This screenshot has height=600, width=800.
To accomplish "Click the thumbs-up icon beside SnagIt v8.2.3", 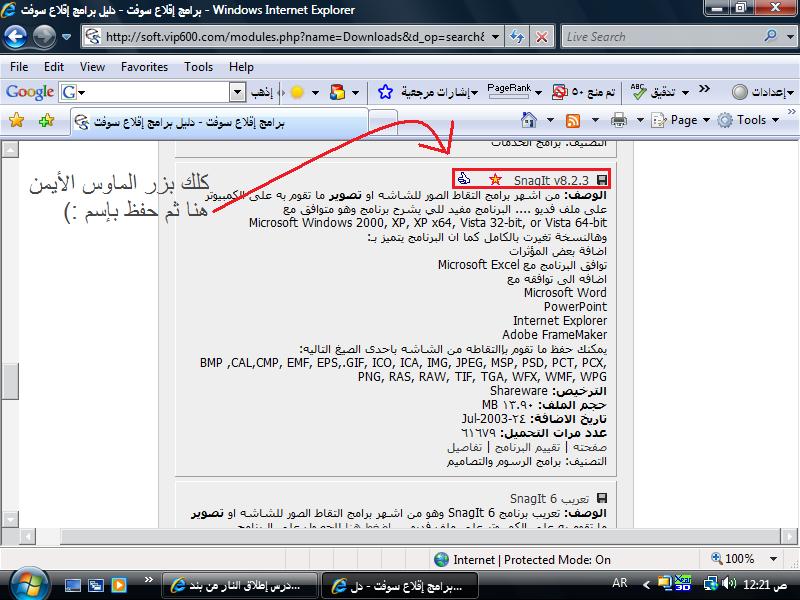I will [x=464, y=179].
